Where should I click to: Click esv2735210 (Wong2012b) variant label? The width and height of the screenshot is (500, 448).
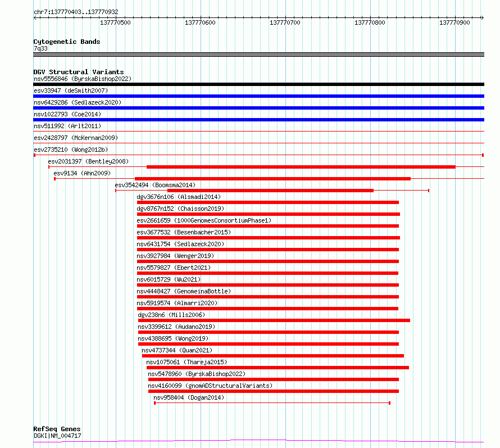pos(71,150)
